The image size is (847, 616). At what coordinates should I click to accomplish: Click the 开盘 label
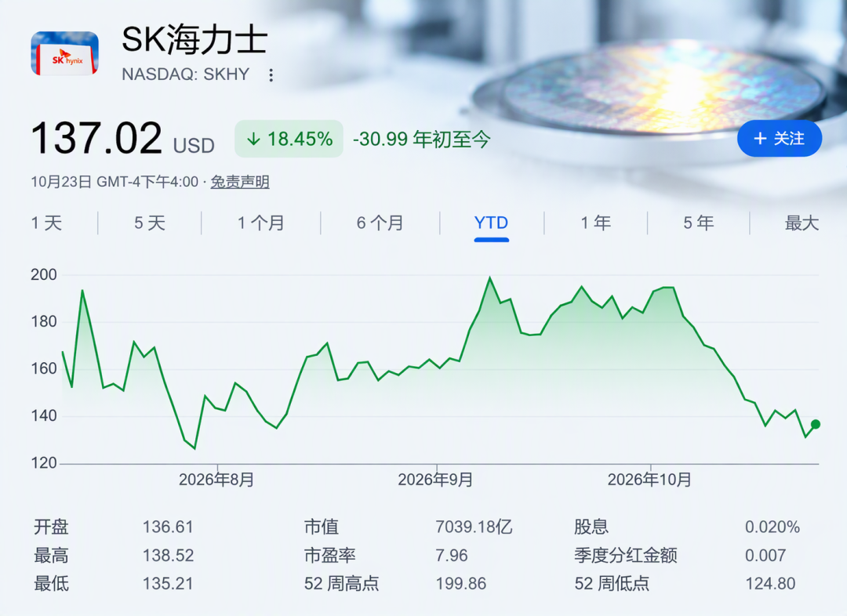click(51, 527)
